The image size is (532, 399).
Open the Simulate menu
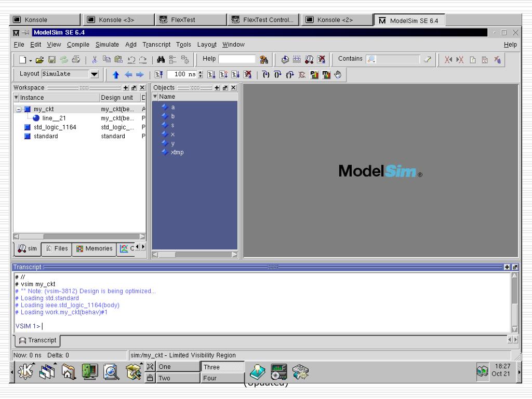pos(107,45)
